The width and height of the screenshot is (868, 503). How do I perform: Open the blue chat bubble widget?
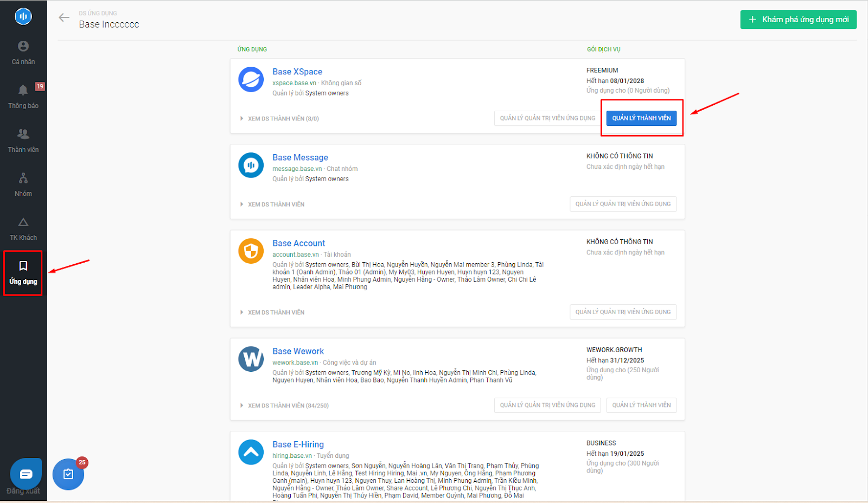tap(25, 474)
